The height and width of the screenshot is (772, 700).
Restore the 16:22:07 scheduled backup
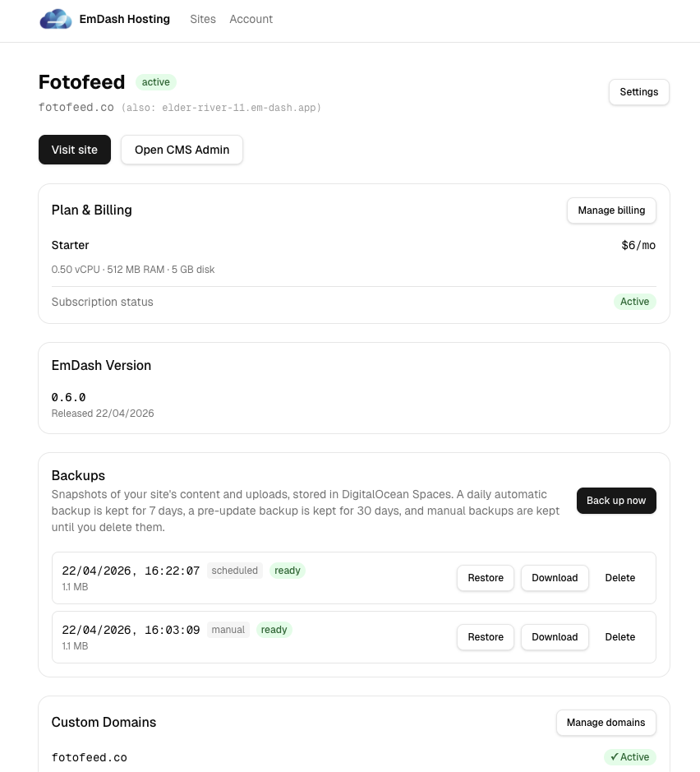click(x=485, y=578)
